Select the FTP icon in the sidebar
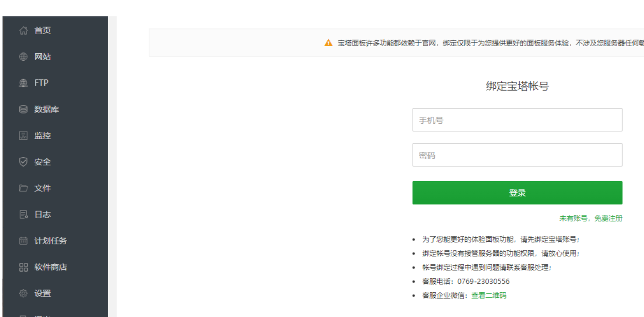 pyautogui.click(x=23, y=83)
